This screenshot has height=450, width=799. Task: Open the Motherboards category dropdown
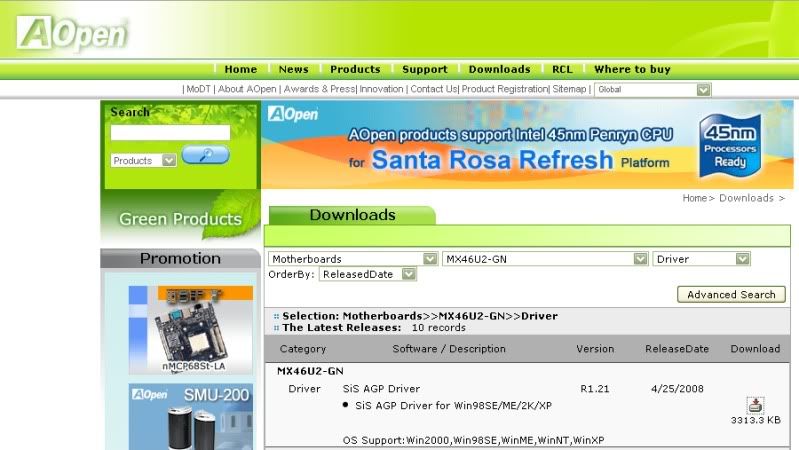click(x=353, y=259)
